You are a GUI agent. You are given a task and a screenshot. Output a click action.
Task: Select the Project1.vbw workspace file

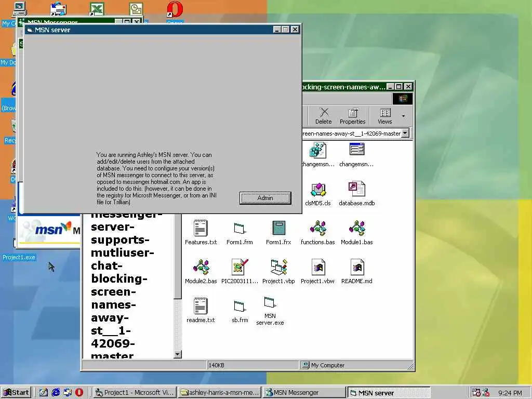[317, 271]
